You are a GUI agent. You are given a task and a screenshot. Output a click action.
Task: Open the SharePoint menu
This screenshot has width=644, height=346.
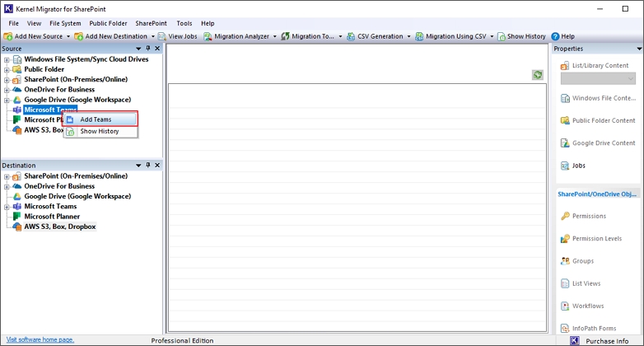click(x=152, y=23)
